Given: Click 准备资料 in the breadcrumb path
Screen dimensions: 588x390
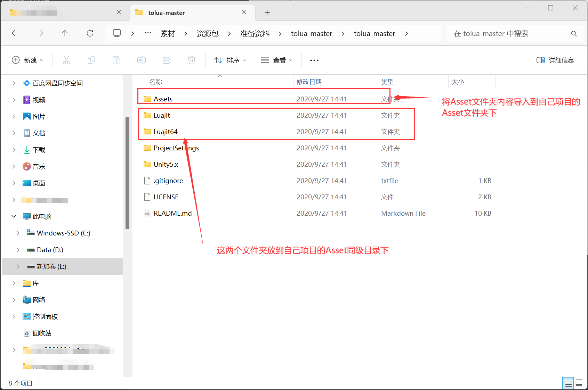Looking at the screenshot, I should [x=255, y=34].
